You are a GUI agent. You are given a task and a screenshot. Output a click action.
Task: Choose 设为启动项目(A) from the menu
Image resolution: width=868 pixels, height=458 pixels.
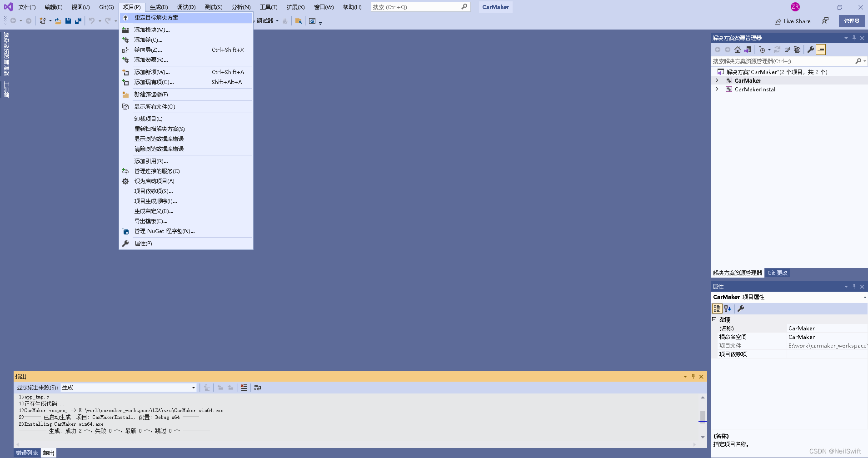tap(186, 181)
